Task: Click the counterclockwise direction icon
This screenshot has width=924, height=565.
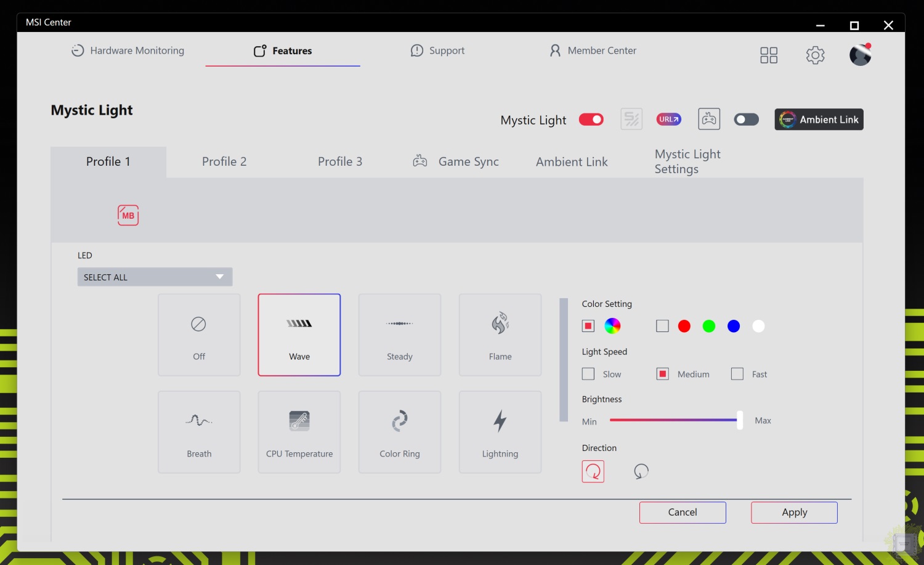Action: pos(641,471)
